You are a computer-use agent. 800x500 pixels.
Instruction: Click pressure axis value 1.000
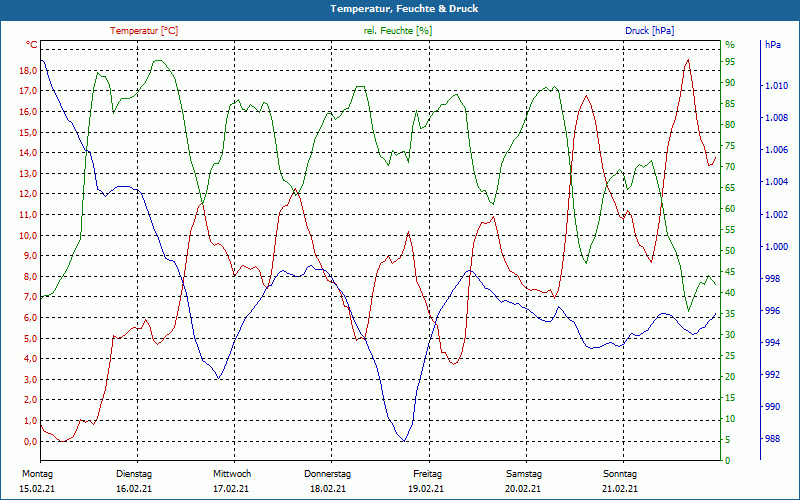[776, 246]
